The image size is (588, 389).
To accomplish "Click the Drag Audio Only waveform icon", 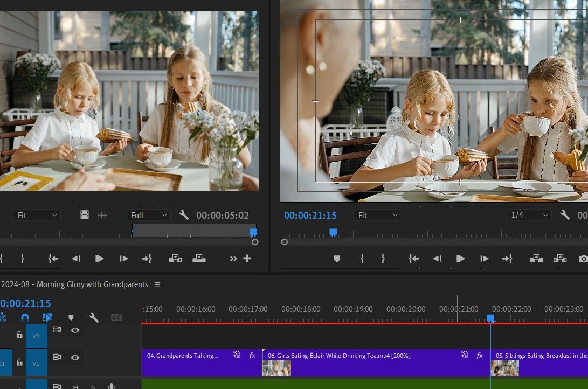I will coord(102,215).
